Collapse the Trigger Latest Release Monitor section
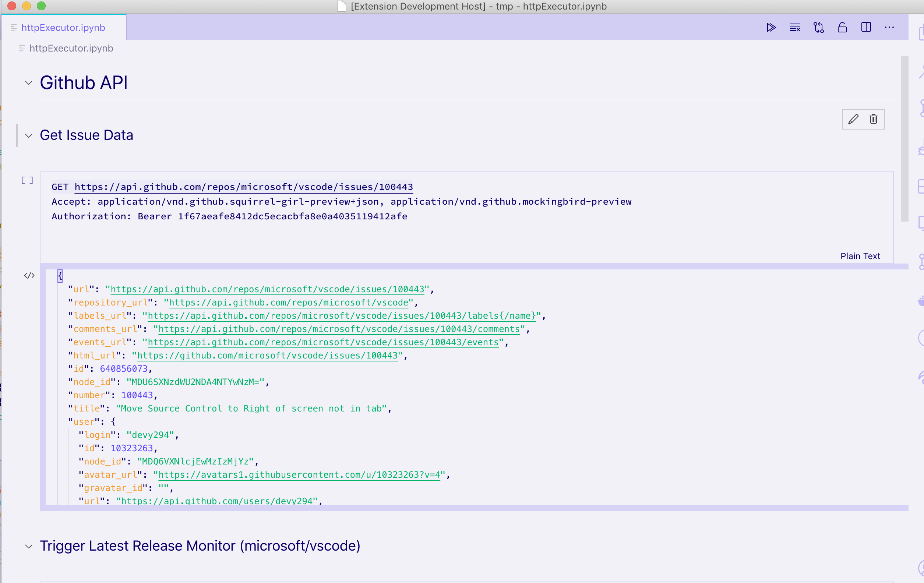 tap(29, 546)
